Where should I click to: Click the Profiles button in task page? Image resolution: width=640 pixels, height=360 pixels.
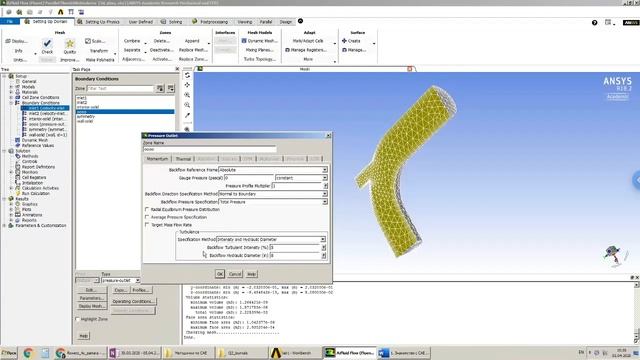tap(141, 290)
